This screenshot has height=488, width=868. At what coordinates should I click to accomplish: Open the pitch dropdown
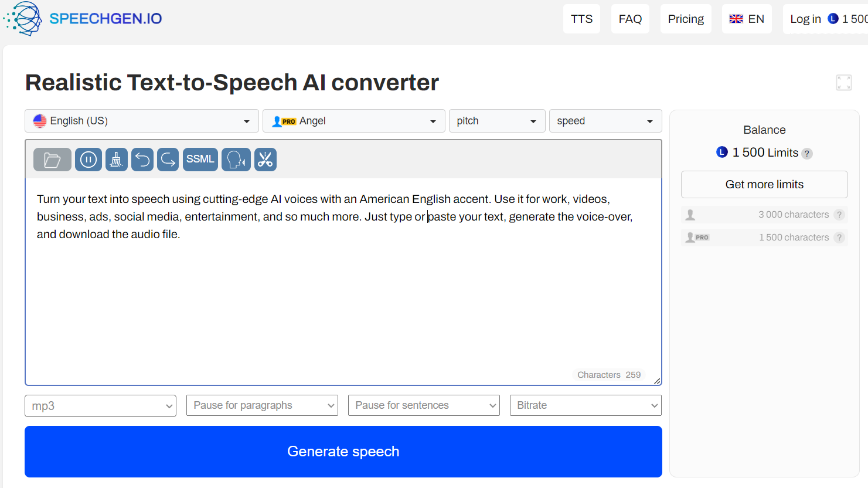pos(497,121)
